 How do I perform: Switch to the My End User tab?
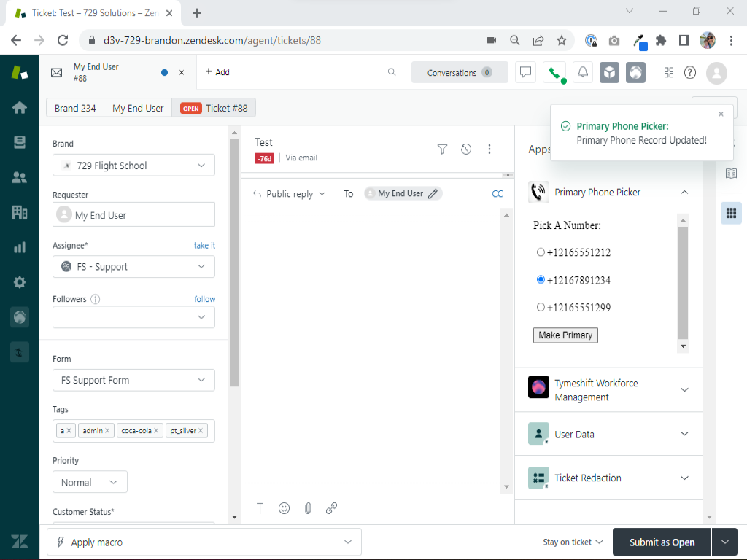[138, 108]
